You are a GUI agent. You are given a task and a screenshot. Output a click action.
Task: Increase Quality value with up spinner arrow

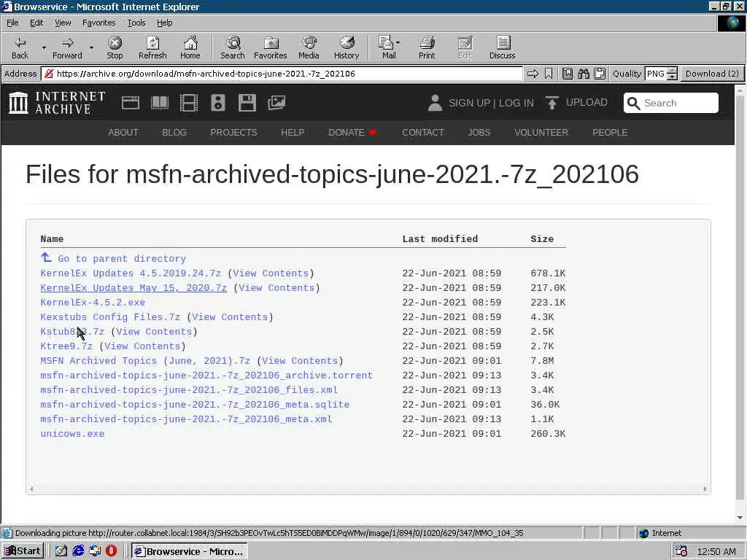pos(672,71)
